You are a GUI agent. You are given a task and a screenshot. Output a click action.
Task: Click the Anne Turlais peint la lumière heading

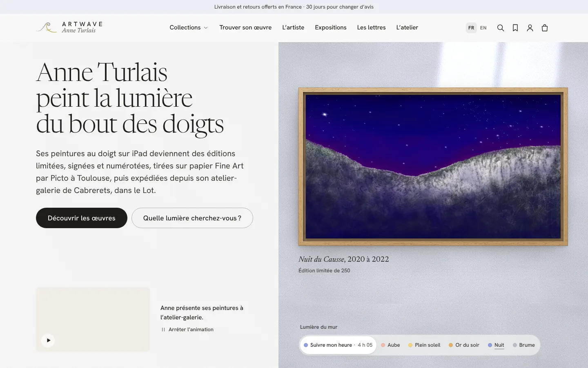click(130, 98)
